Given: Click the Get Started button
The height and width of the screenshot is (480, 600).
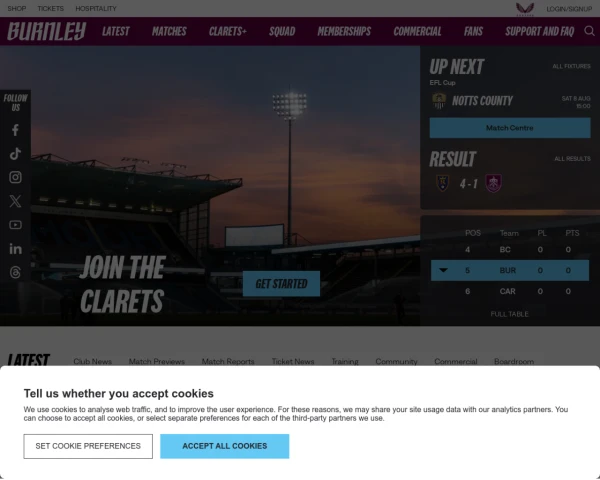Looking at the screenshot, I should pyautogui.click(x=281, y=284).
